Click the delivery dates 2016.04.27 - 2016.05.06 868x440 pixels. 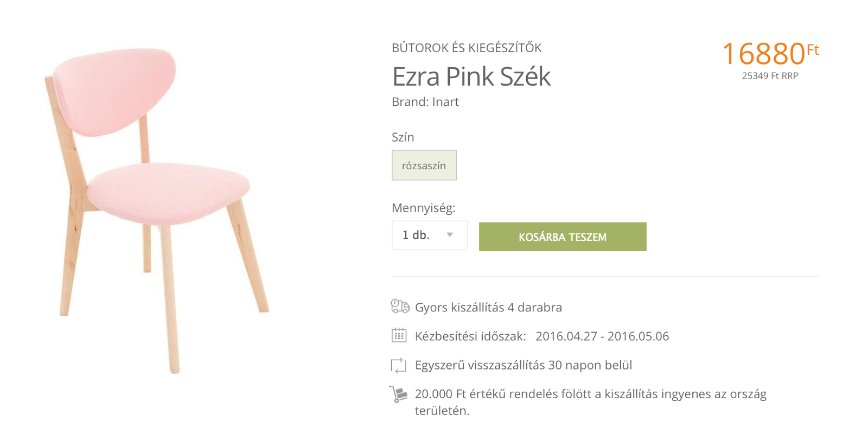[x=602, y=336]
